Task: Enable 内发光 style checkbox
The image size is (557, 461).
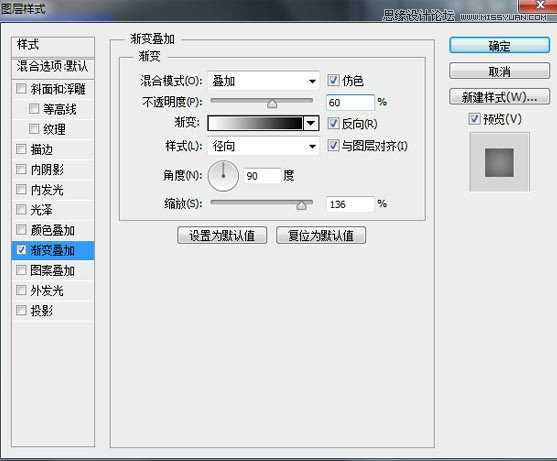Action: [x=21, y=190]
